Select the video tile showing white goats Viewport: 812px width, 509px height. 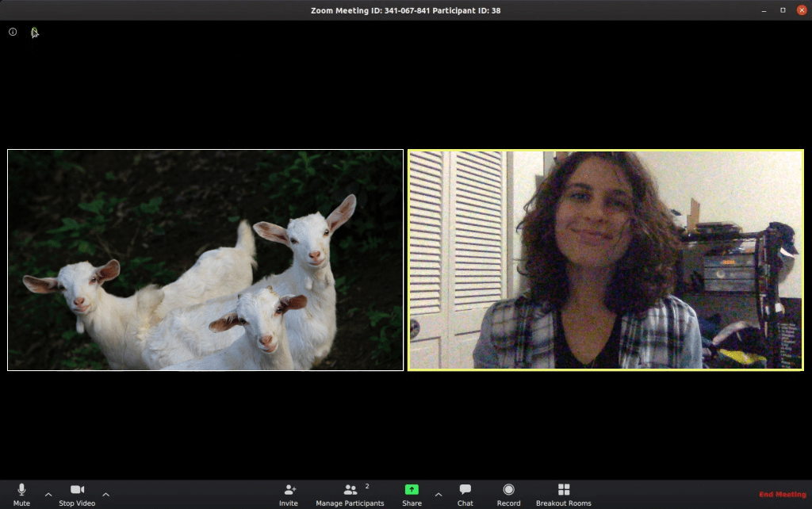pyautogui.click(x=205, y=260)
